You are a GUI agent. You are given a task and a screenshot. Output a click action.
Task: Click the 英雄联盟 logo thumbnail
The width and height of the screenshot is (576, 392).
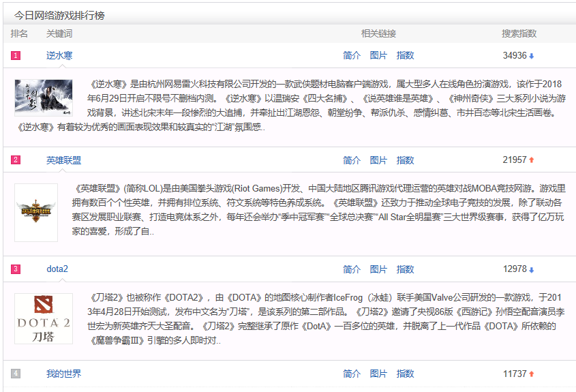[36, 212]
